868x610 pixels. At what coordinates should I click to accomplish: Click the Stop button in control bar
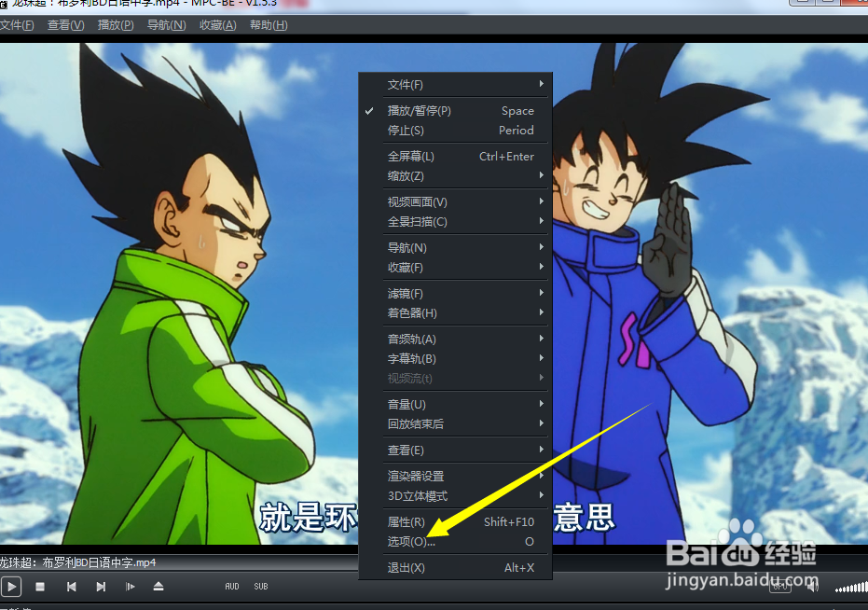tap(40, 586)
